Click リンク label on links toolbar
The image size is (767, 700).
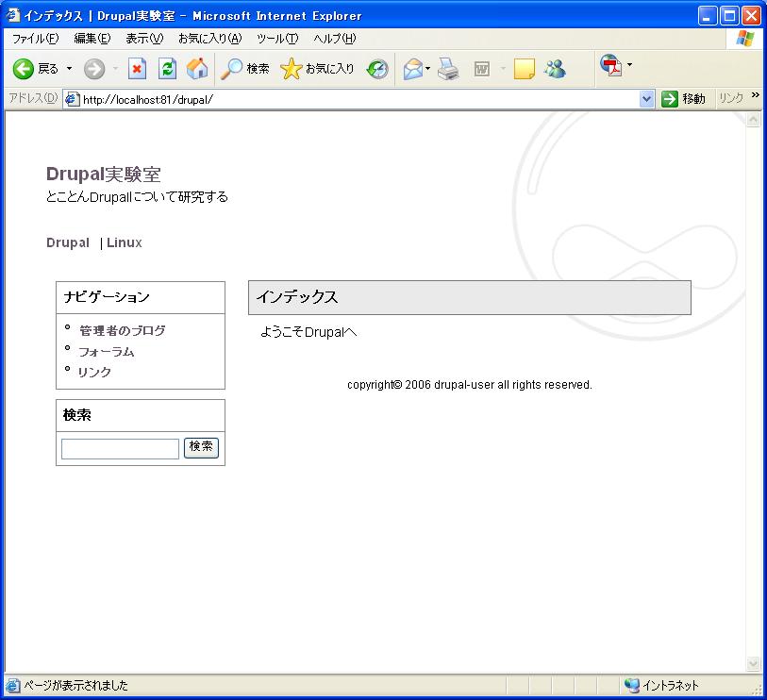[731, 98]
